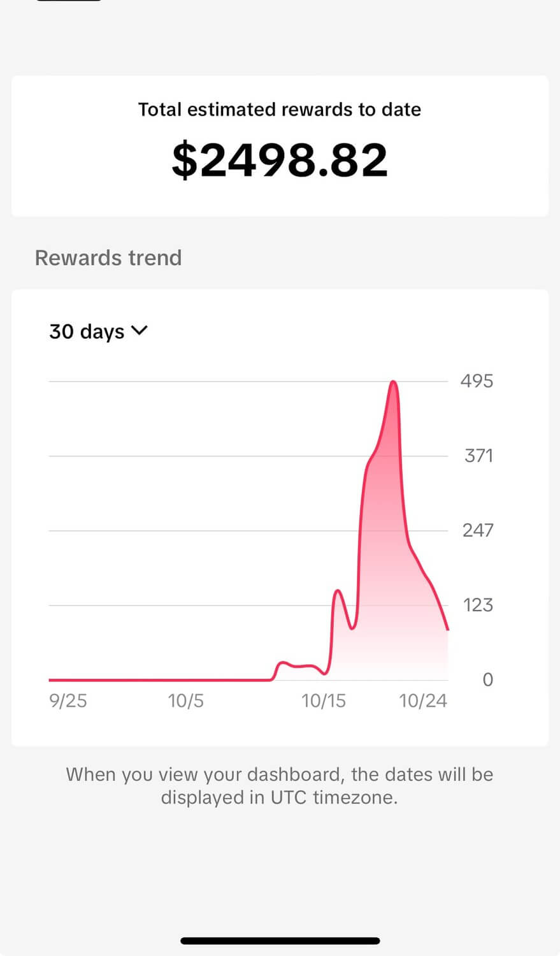Image resolution: width=560 pixels, height=956 pixels.
Task: Tap the 10/15 date axis label
Action: (x=324, y=701)
